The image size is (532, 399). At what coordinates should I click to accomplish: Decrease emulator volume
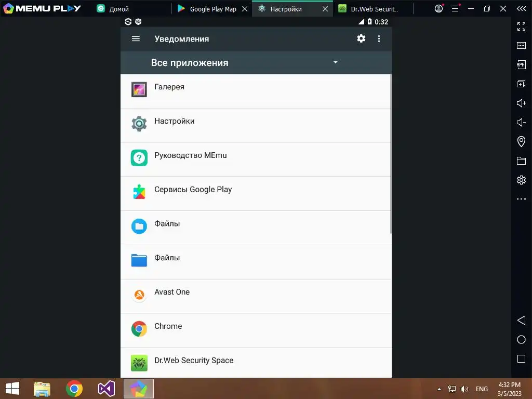coord(521,122)
